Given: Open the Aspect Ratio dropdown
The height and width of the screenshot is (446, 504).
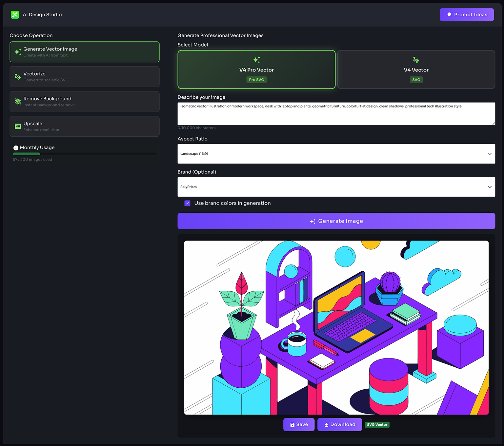Looking at the screenshot, I should pos(336,154).
